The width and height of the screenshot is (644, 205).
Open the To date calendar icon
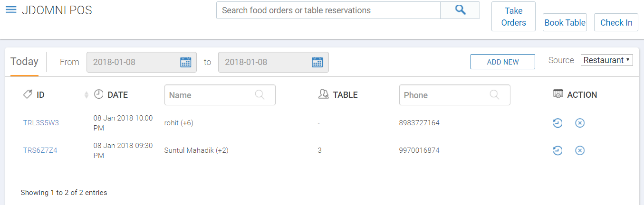click(x=317, y=62)
